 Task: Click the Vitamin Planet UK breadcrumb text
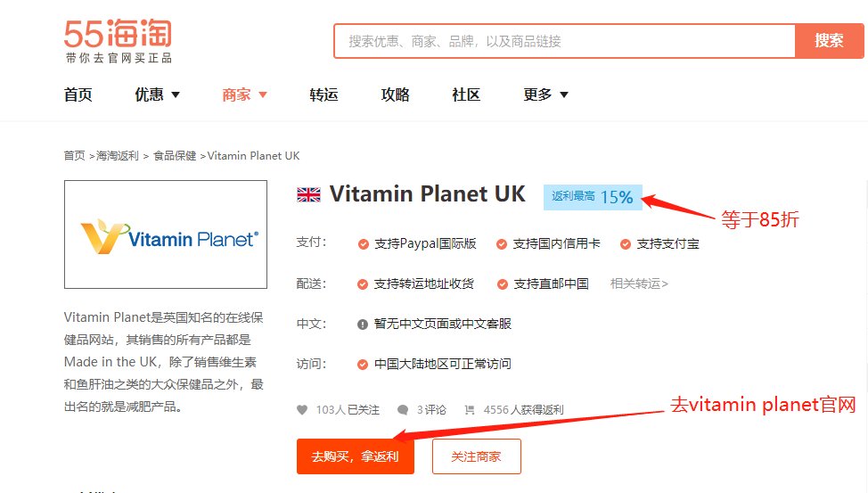[x=253, y=156]
